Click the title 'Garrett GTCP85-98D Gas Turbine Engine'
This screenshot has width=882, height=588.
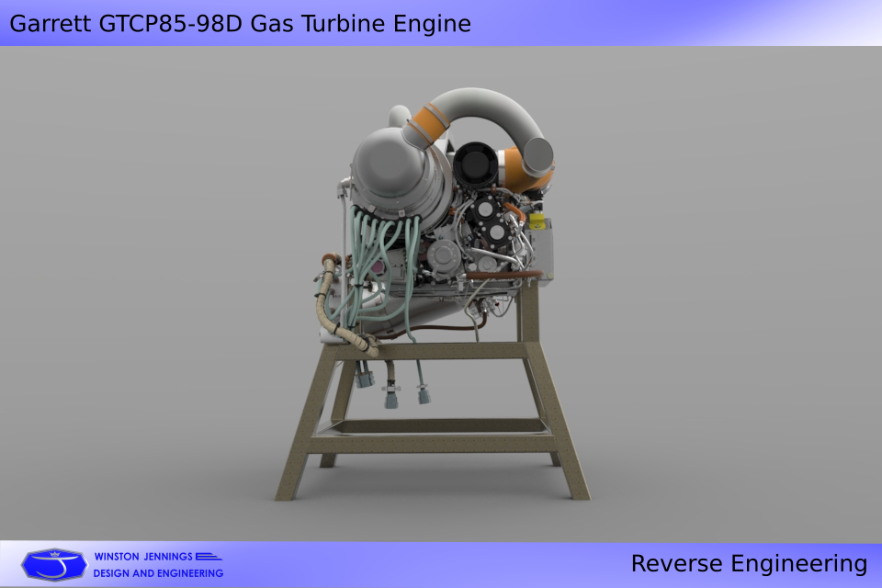coord(240,24)
